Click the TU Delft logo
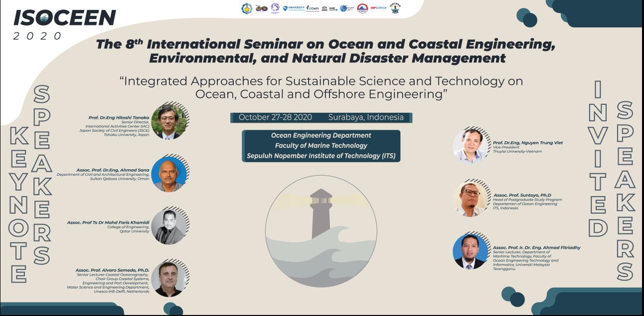The height and width of the screenshot is (316, 644). point(313,8)
